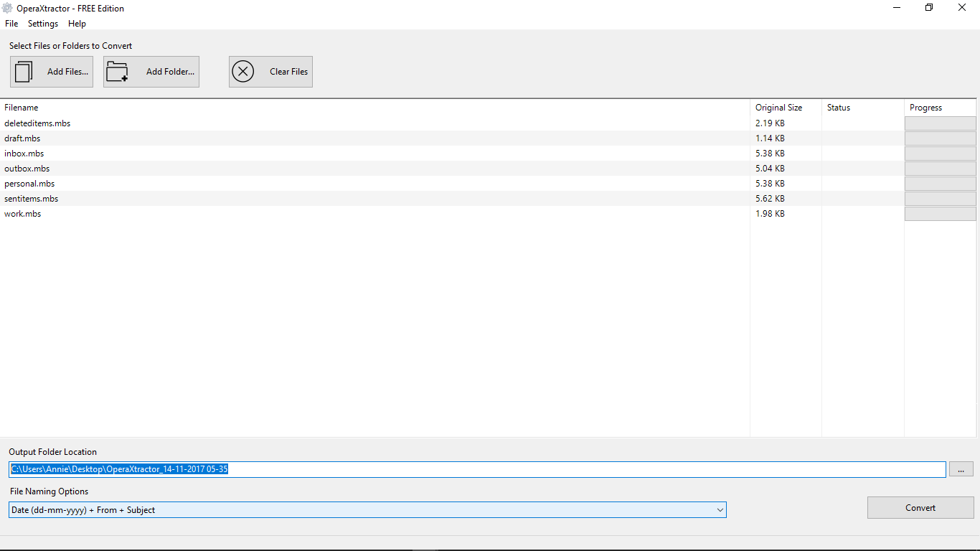Click into the Output Folder Location field

click(477, 469)
